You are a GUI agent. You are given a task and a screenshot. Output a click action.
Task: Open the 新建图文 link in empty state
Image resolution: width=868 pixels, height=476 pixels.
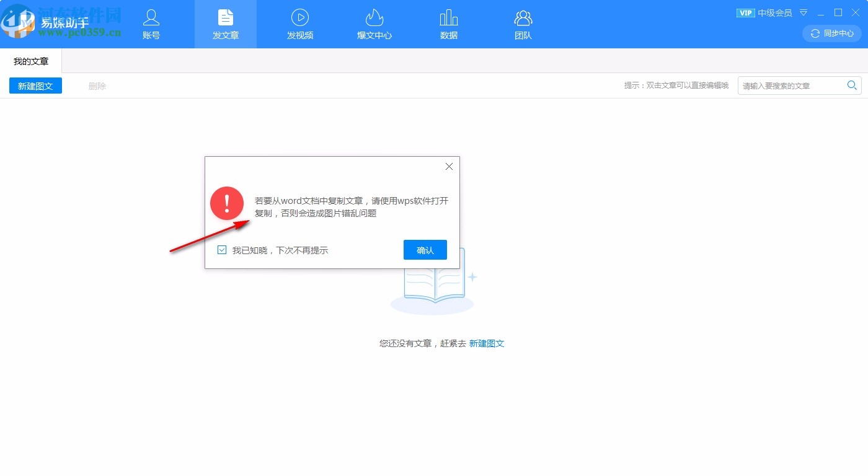coord(487,343)
